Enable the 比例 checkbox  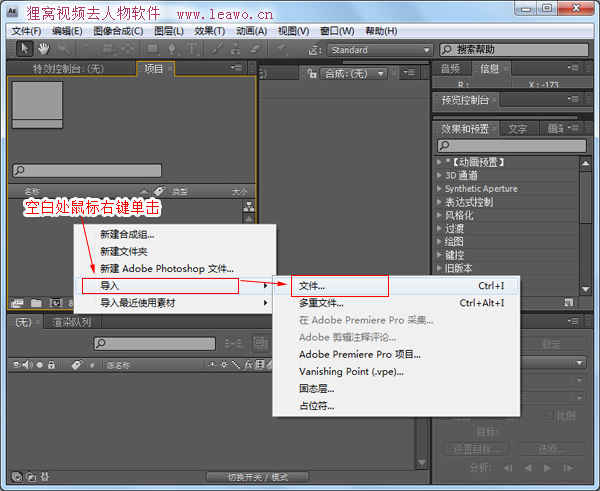(549, 415)
